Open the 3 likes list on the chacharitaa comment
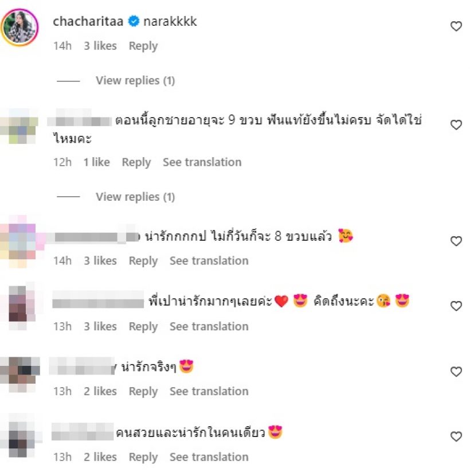Screen dimensions: 470x476 tap(100, 46)
